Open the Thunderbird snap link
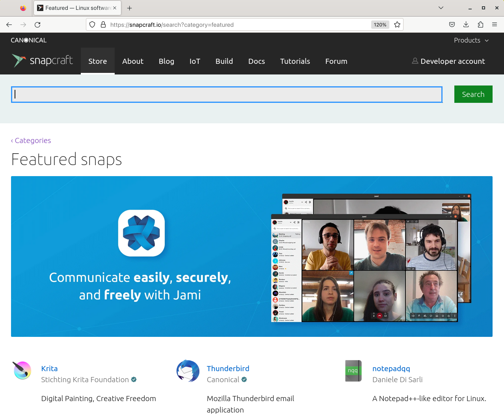504x420 pixels. point(228,368)
